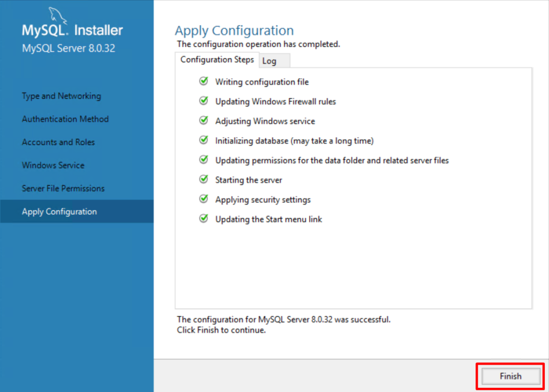
Task: Click the Finish button
Action: [x=510, y=376]
